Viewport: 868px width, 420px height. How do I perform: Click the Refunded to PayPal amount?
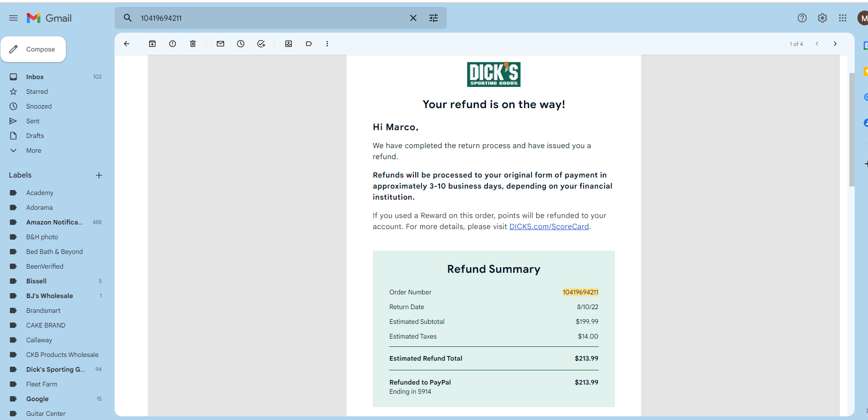[x=586, y=382]
